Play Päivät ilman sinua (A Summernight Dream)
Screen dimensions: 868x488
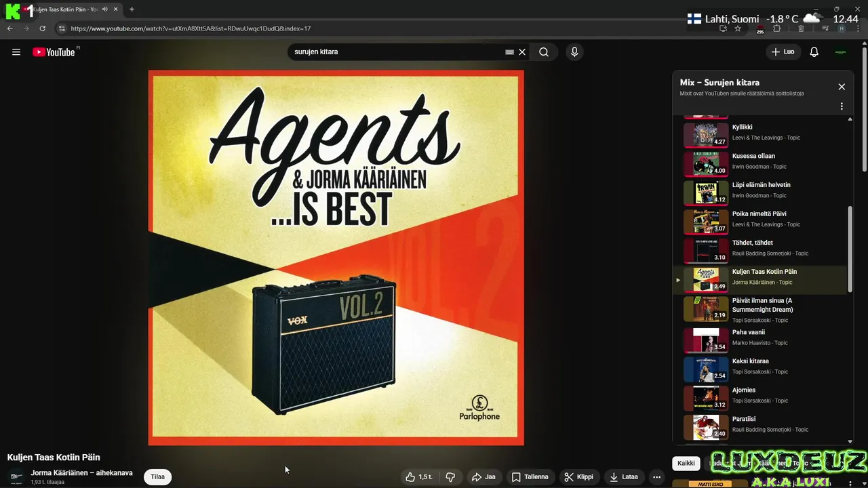760,310
